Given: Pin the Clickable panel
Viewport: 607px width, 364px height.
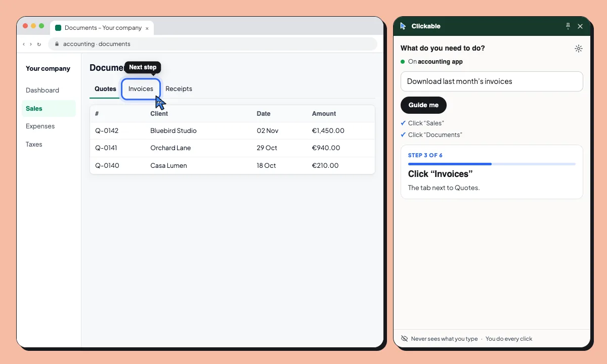Looking at the screenshot, I should [568, 26].
